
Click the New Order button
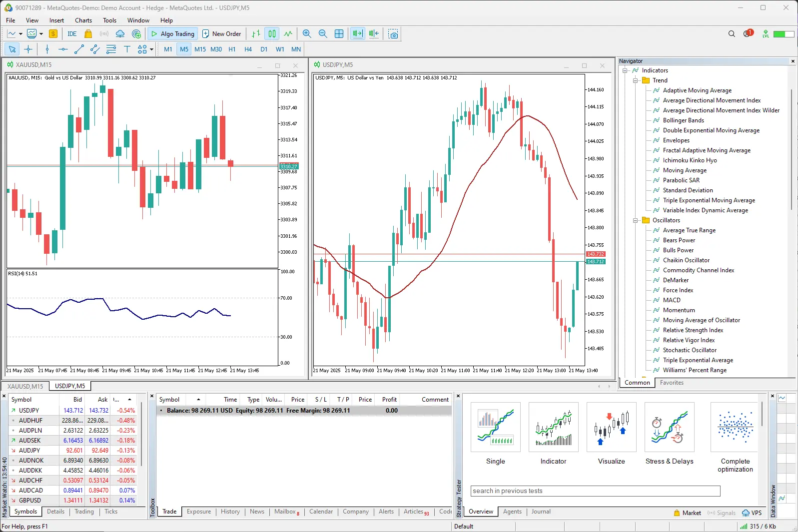[221, 34]
